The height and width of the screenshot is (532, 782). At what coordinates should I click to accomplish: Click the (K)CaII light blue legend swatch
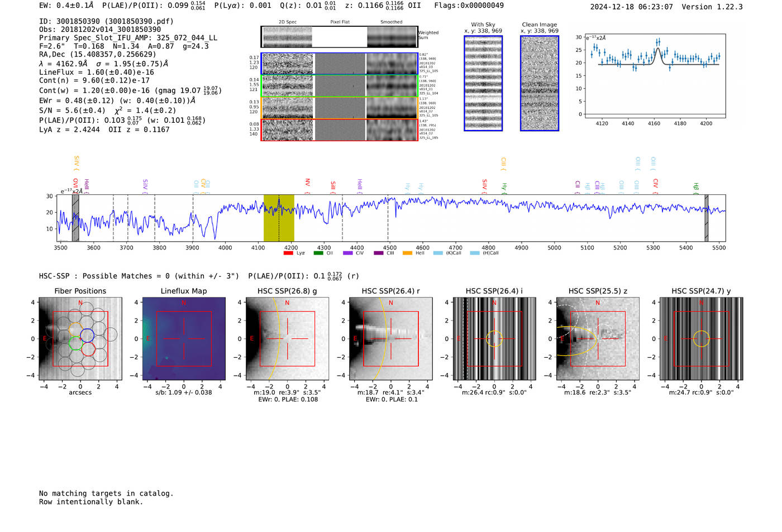click(x=438, y=253)
